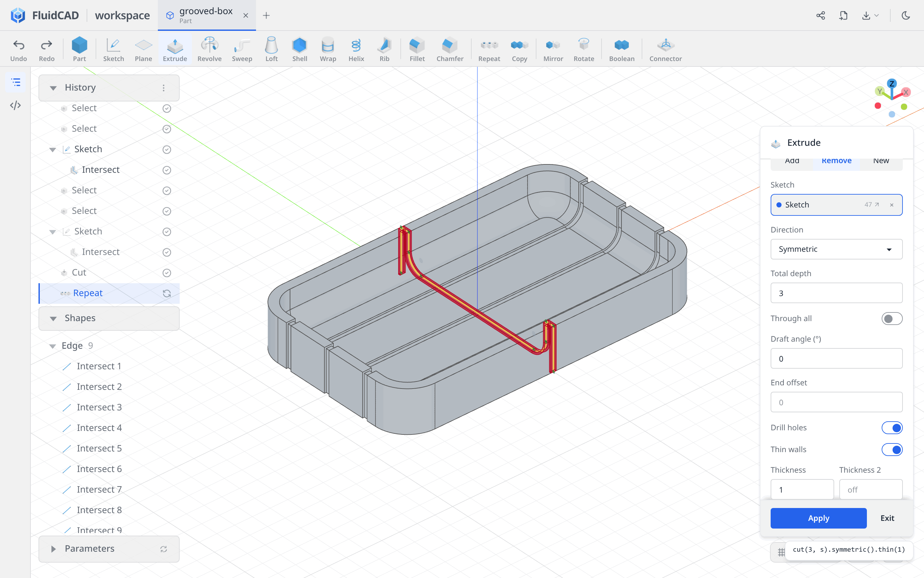Toggle dark mode moon icon
The width and height of the screenshot is (924, 578).
click(x=906, y=15)
